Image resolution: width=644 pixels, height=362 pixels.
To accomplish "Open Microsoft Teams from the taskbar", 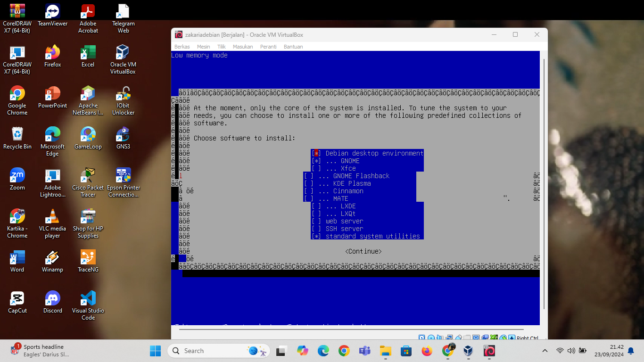I will [x=364, y=351].
